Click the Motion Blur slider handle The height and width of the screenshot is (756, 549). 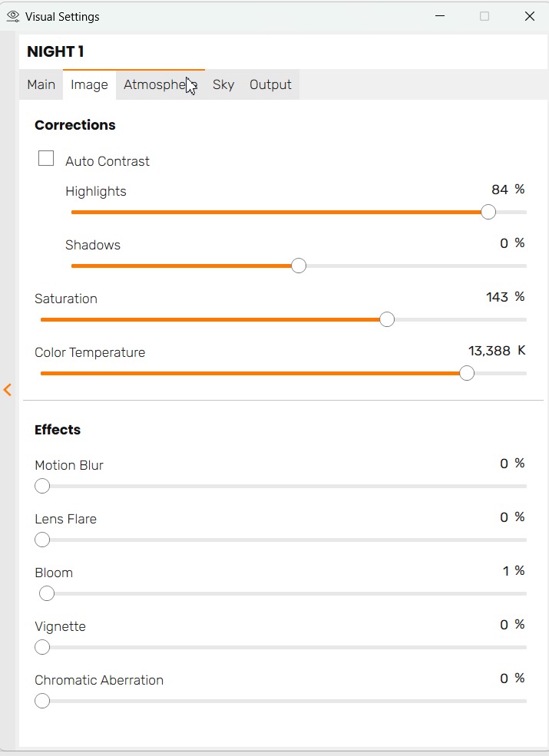pos(42,486)
